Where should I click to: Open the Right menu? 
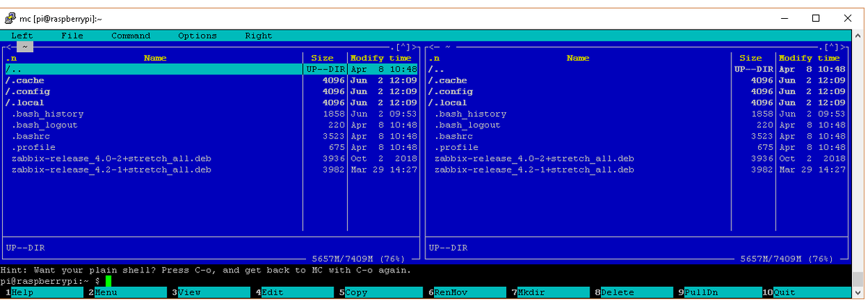coord(258,35)
